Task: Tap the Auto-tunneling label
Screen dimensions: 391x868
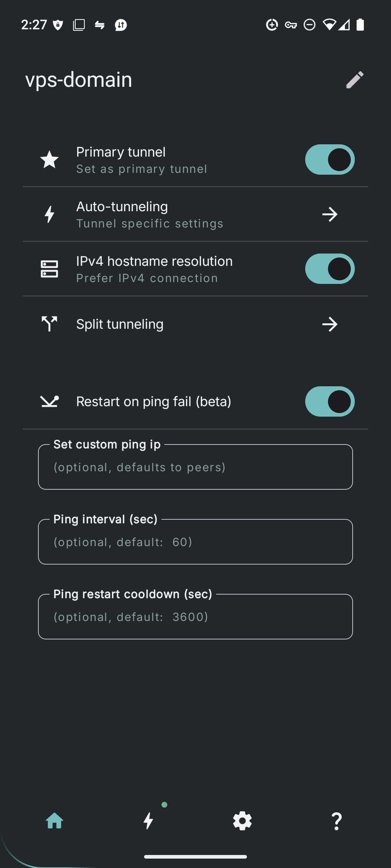Action: click(122, 207)
